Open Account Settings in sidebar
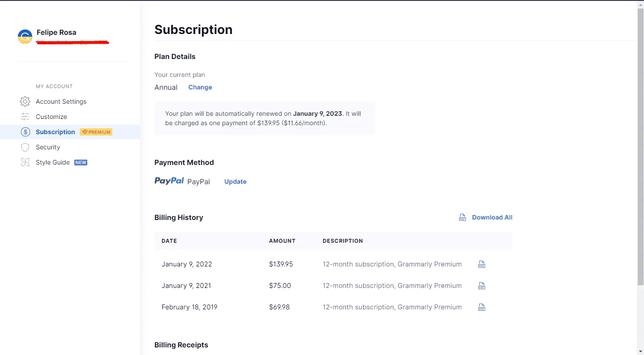Image resolution: width=644 pixels, height=355 pixels. [x=61, y=101]
